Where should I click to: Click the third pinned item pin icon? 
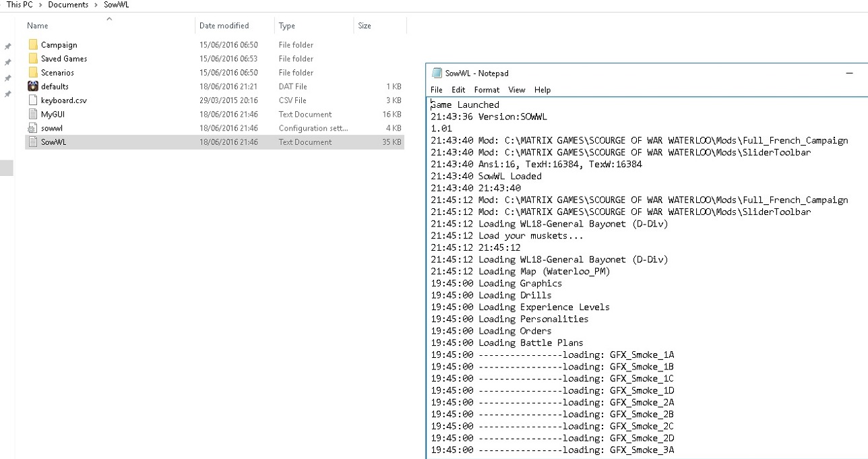coord(7,78)
